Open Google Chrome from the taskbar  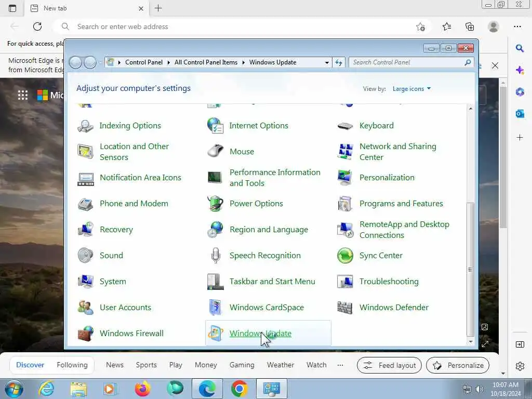coord(239,389)
